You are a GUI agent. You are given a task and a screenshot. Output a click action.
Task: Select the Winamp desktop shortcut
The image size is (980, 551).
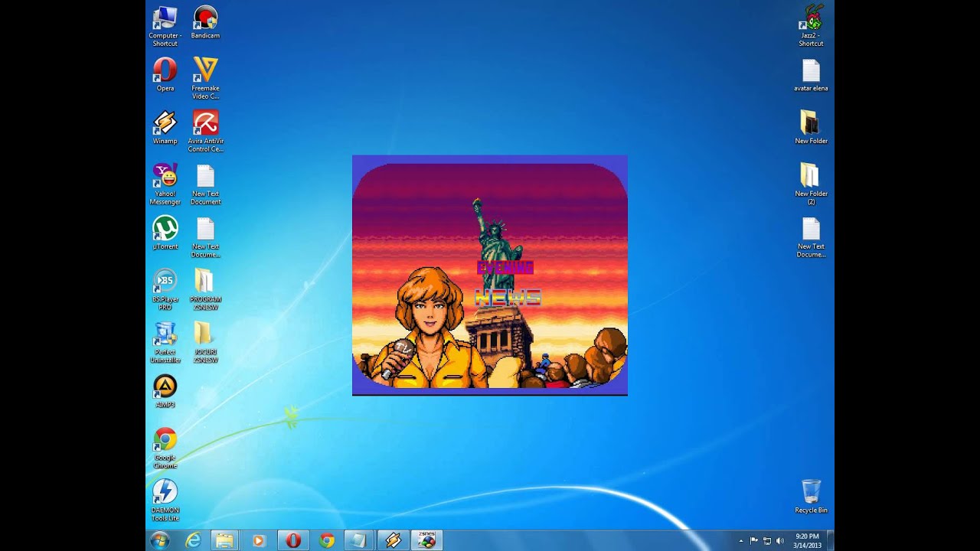click(165, 128)
